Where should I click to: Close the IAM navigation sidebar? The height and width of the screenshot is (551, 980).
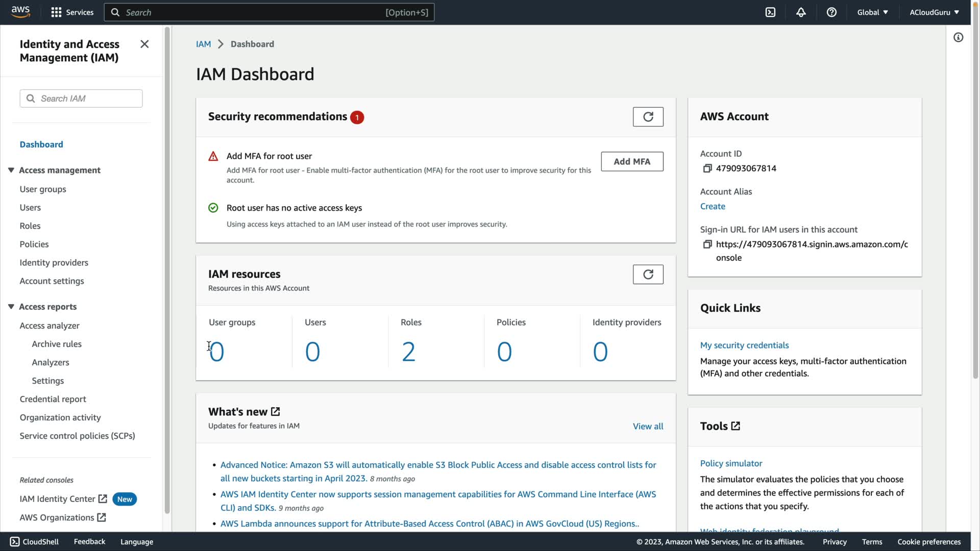pos(144,44)
